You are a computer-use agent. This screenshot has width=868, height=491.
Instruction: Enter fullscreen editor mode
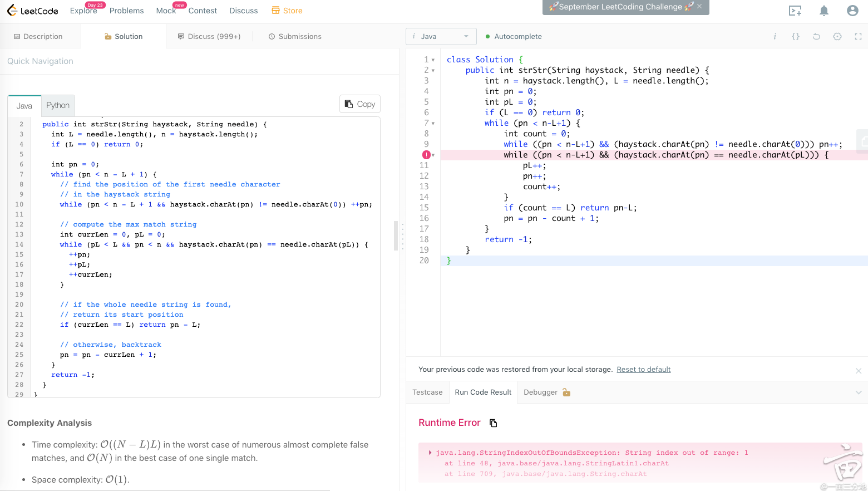[x=858, y=37]
